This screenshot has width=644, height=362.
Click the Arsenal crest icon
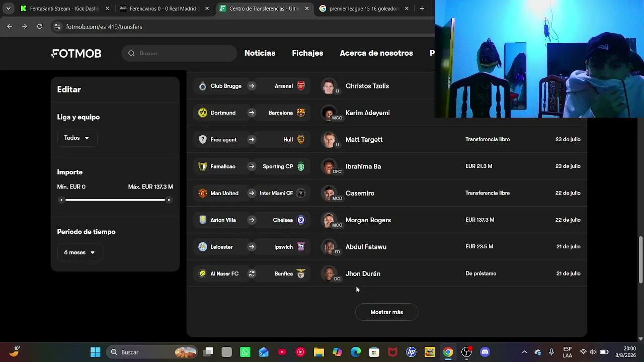(x=301, y=86)
